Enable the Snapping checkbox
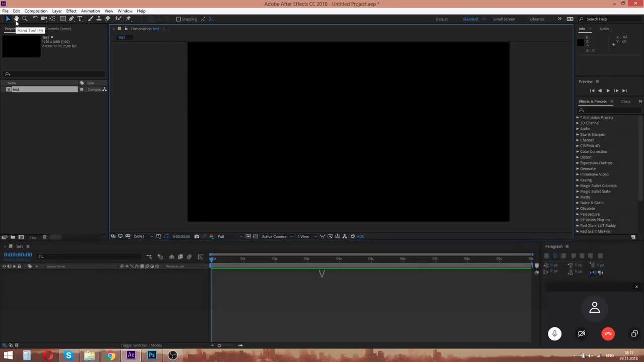Viewport: 644px width, 362px height. pos(178,19)
